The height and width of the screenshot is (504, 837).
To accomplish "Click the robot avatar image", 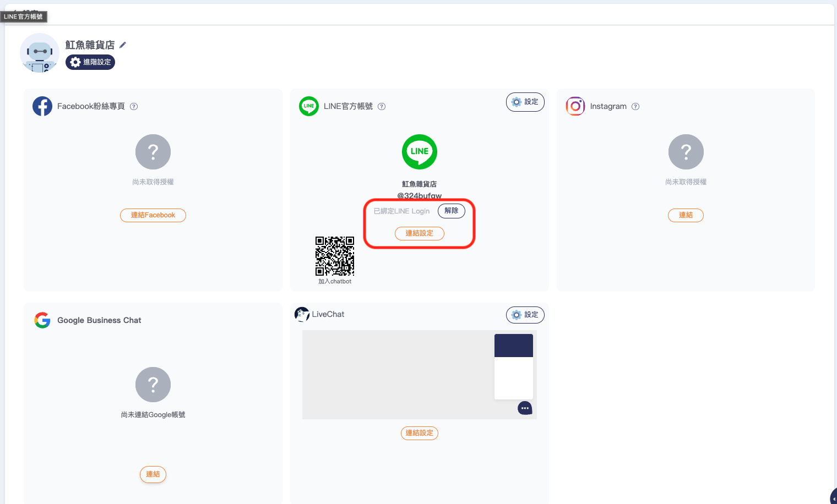I will click(39, 53).
